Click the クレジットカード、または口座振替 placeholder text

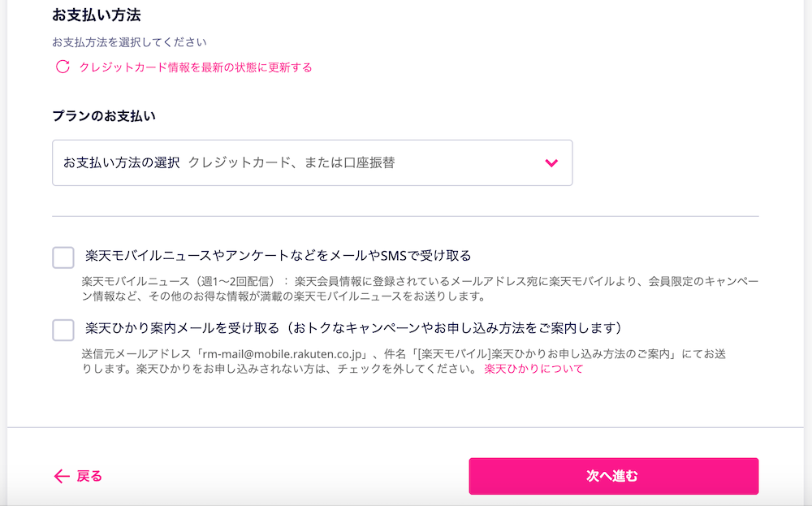tap(292, 162)
